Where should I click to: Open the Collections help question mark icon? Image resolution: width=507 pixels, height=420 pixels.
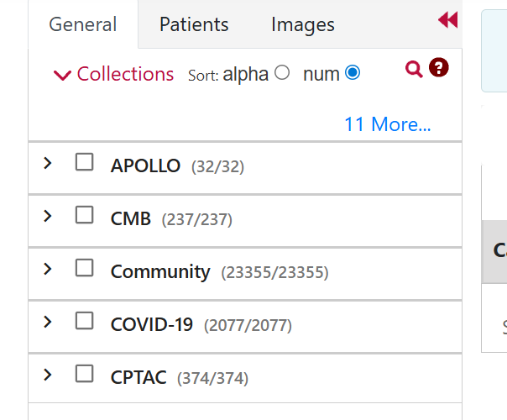[438, 68]
